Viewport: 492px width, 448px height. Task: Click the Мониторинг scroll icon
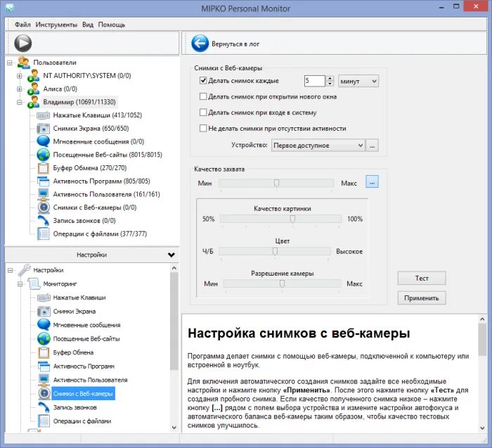[33, 284]
